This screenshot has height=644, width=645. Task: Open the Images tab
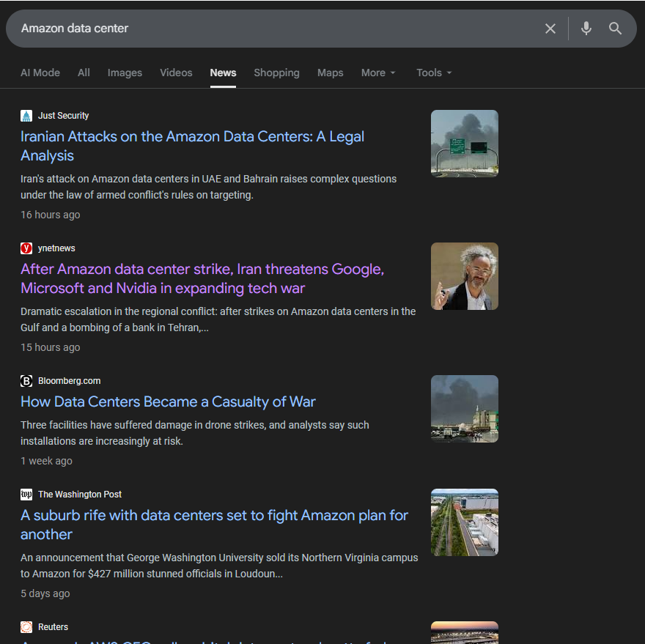point(125,73)
